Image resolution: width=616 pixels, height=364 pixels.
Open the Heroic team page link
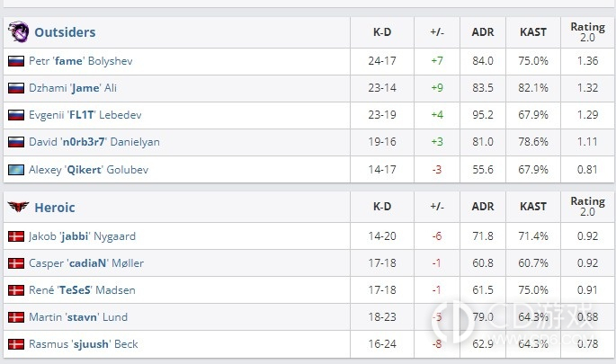[x=55, y=208]
